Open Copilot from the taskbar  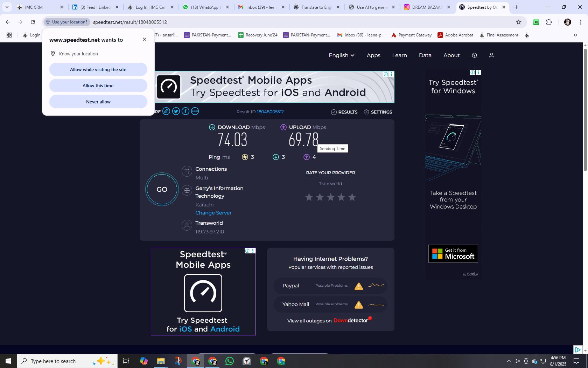pos(143,361)
